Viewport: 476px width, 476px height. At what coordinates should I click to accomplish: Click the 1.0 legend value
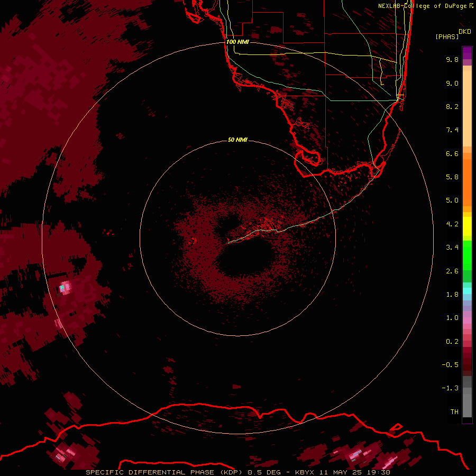(x=452, y=318)
